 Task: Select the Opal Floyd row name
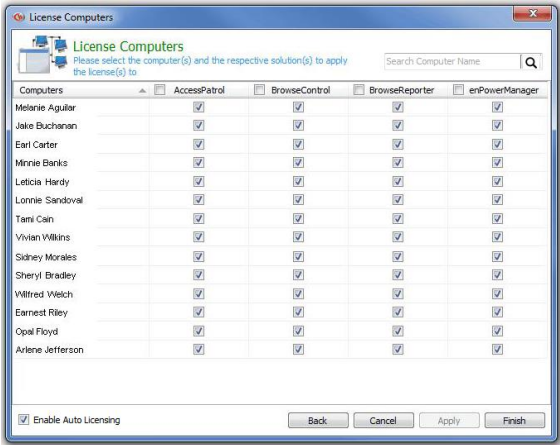coord(36,331)
